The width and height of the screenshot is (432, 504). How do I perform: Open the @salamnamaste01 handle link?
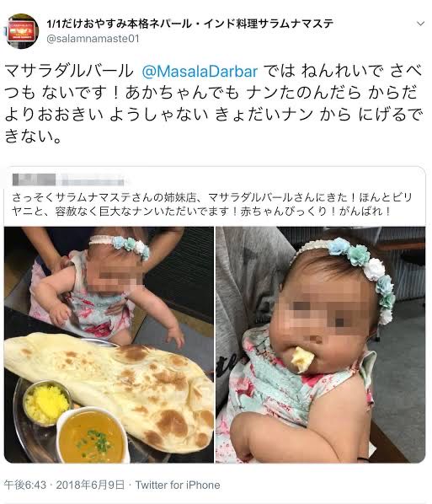coord(93,39)
